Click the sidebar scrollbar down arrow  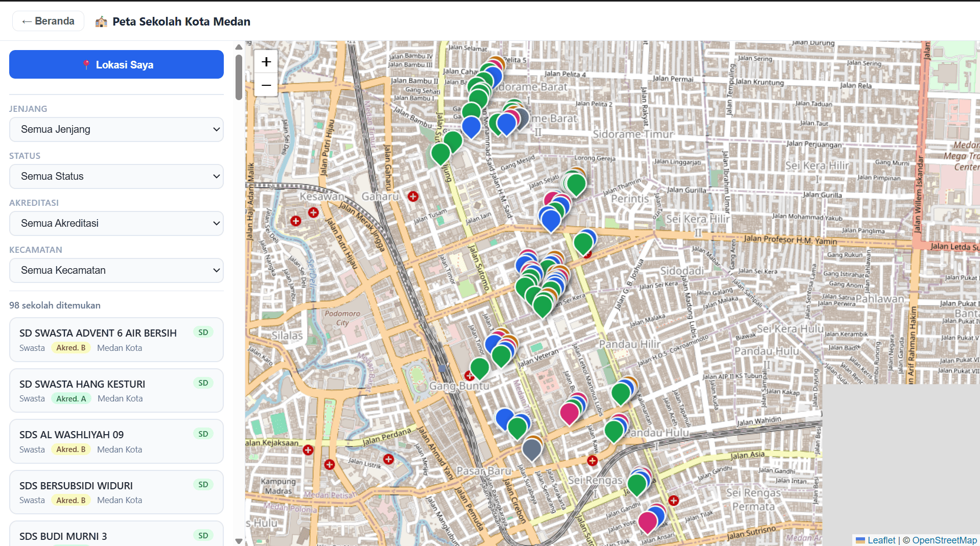click(x=239, y=541)
